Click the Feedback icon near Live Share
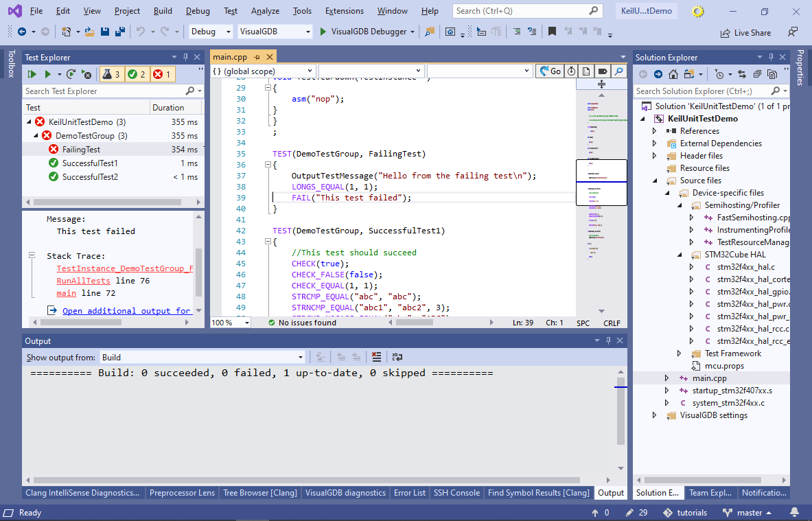The height and width of the screenshot is (521, 812). pyautogui.click(x=792, y=32)
